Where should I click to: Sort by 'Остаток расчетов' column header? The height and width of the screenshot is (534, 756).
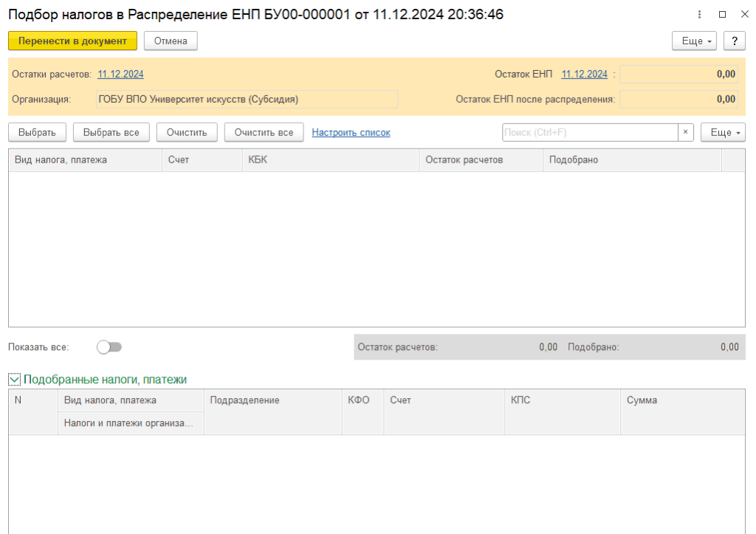point(480,160)
